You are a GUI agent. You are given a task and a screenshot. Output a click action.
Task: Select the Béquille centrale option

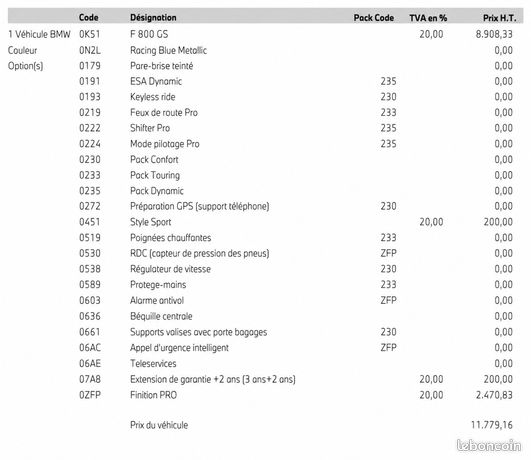(x=162, y=316)
